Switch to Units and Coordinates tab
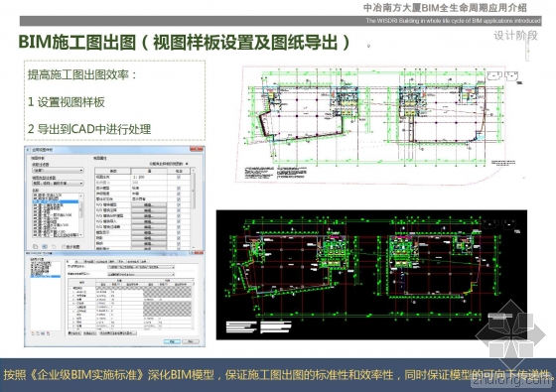556x392 pixels. click(133, 262)
